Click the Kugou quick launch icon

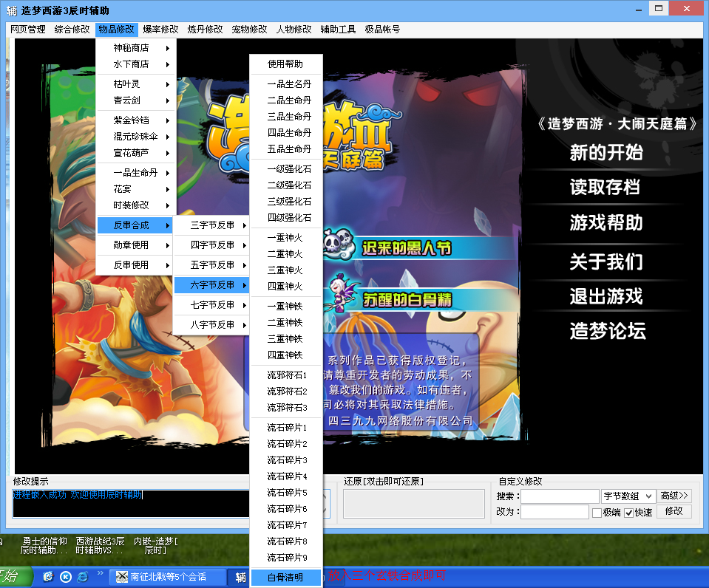66,577
